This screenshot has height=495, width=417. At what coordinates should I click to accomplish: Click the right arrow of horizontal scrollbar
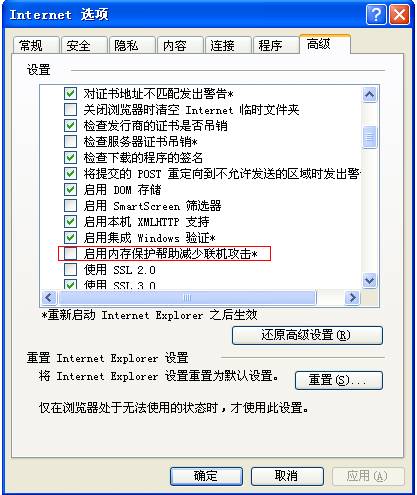tap(352, 297)
